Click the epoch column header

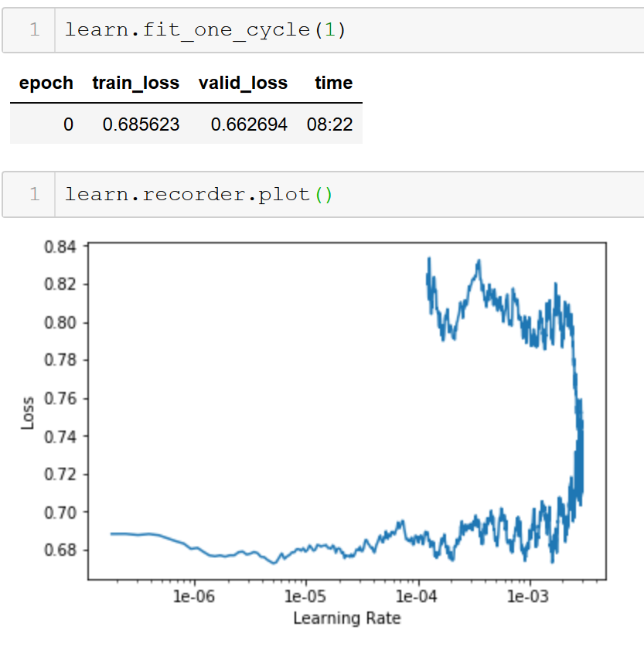coord(46,83)
